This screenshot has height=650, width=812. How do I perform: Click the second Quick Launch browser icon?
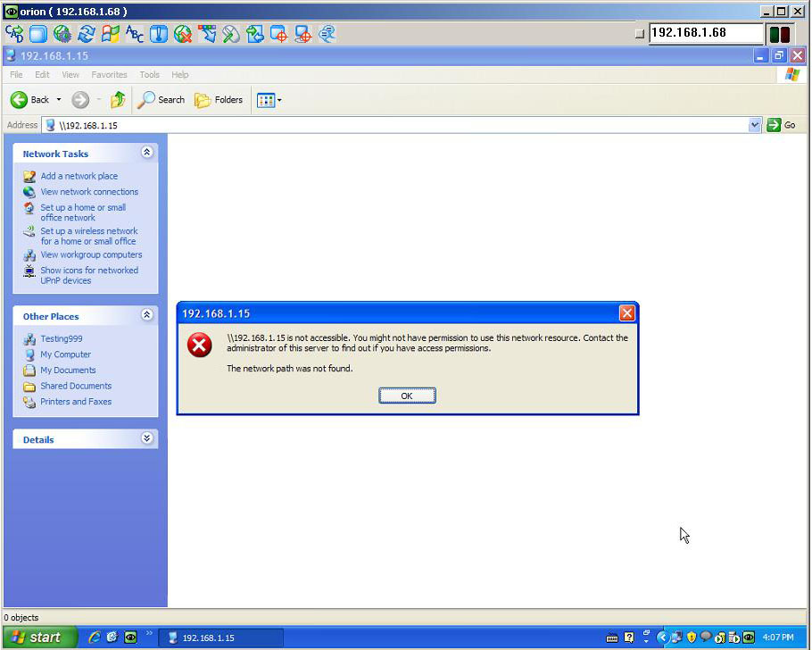[x=112, y=637]
